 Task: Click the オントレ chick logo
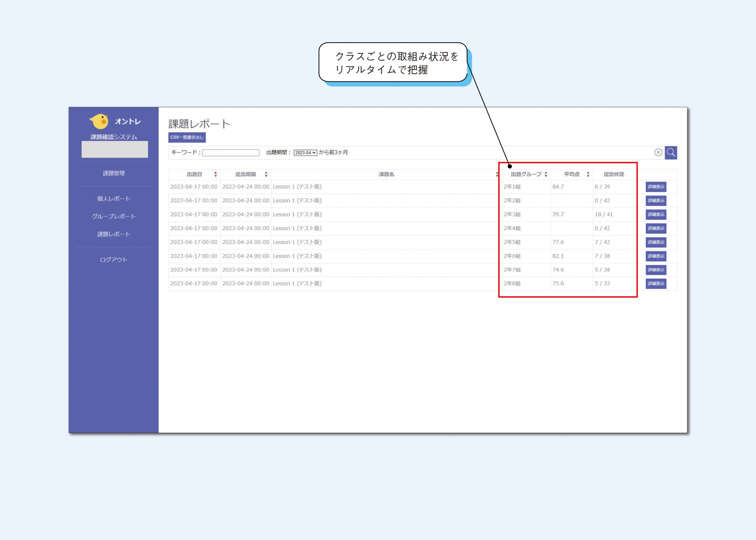(99, 121)
